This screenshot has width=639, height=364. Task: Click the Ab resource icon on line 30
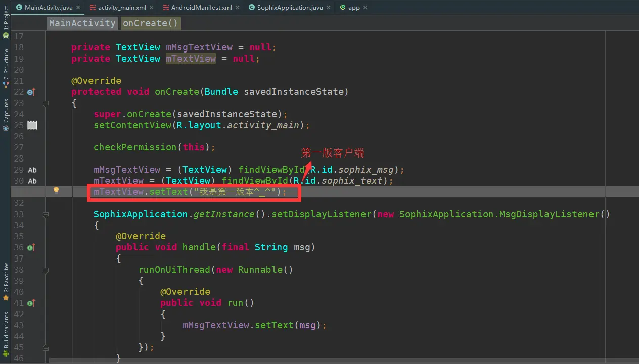[x=32, y=181]
